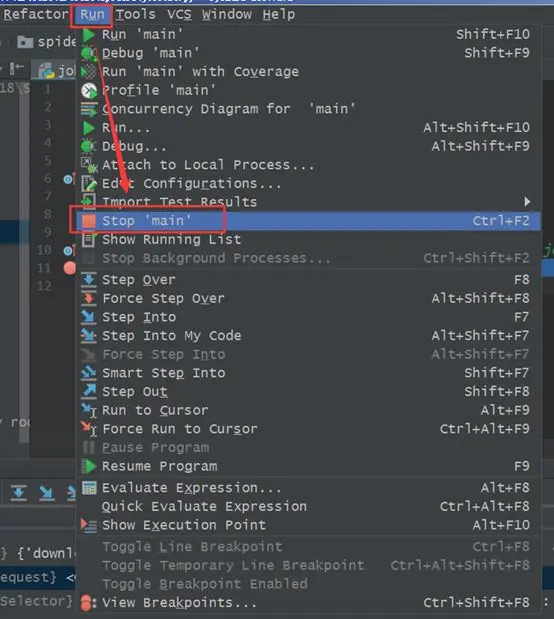The height and width of the screenshot is (619, 554).
Task: Click Step Over arrow icon
Action: [89, 279]
